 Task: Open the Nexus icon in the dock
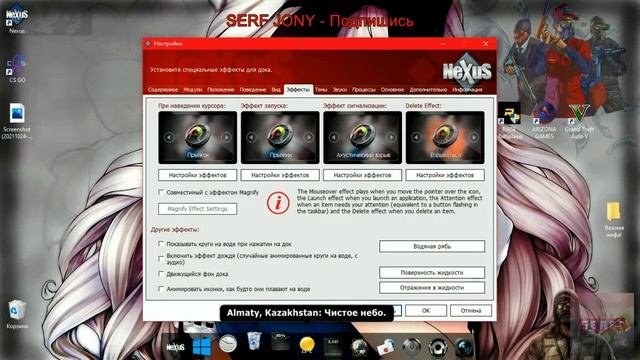coord(175,347)
